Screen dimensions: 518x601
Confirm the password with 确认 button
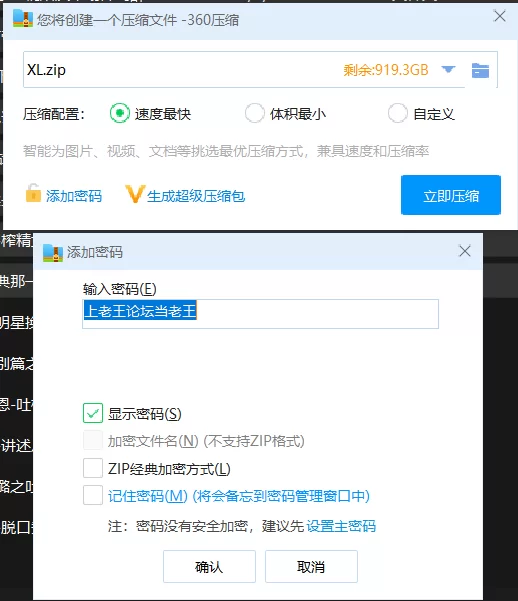coord(209,567)
